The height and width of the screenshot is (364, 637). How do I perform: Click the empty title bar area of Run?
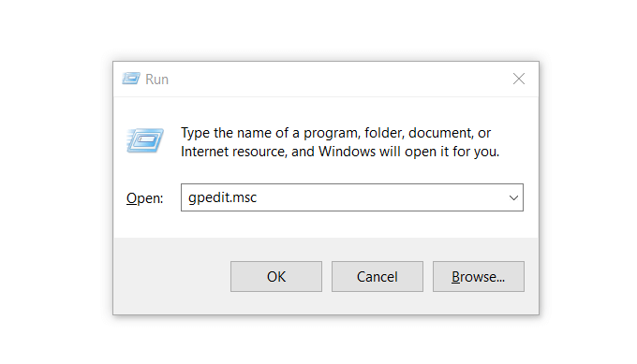tap(337, 80)
